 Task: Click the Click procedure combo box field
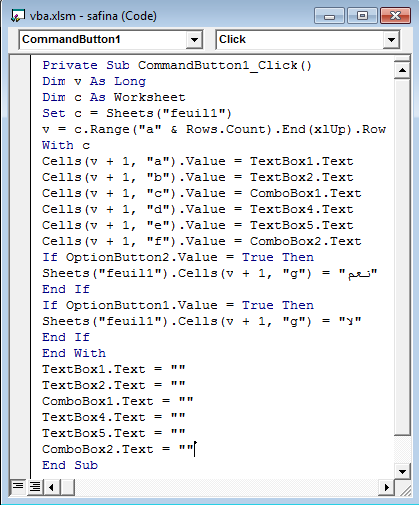click(x=308, y=40)
